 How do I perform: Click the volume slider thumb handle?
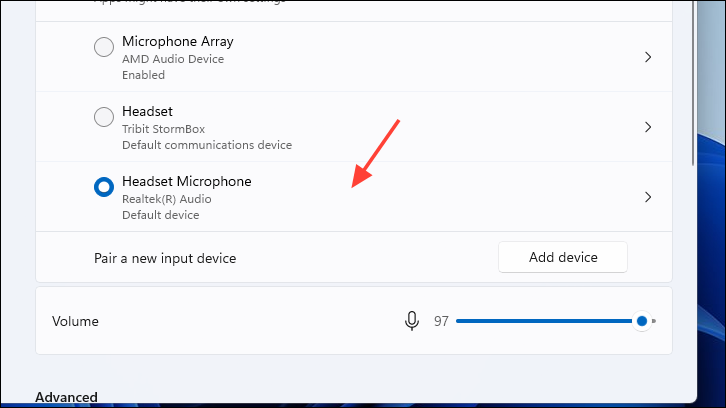tap(641, 321)
